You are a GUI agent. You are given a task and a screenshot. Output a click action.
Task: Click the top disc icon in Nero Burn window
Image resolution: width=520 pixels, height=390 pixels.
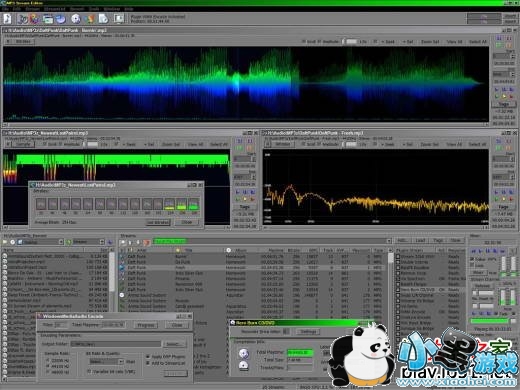(244, 353)
